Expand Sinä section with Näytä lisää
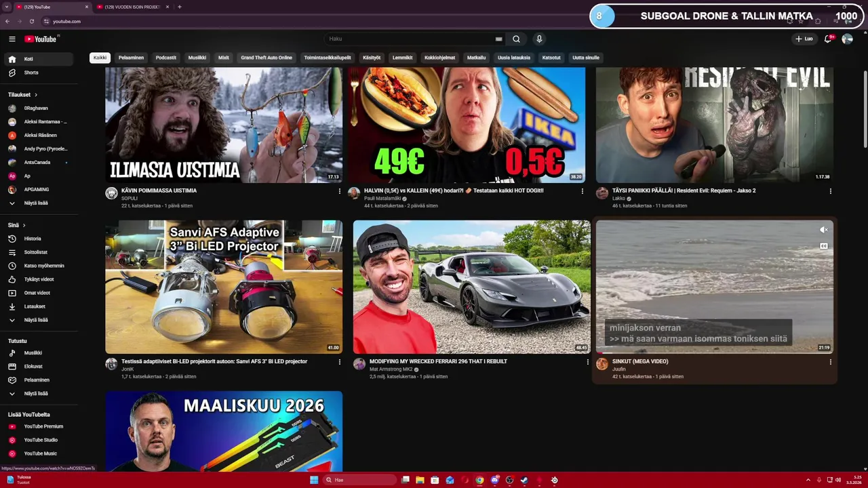This screenshot has height=488, width=868. point(38,320)
